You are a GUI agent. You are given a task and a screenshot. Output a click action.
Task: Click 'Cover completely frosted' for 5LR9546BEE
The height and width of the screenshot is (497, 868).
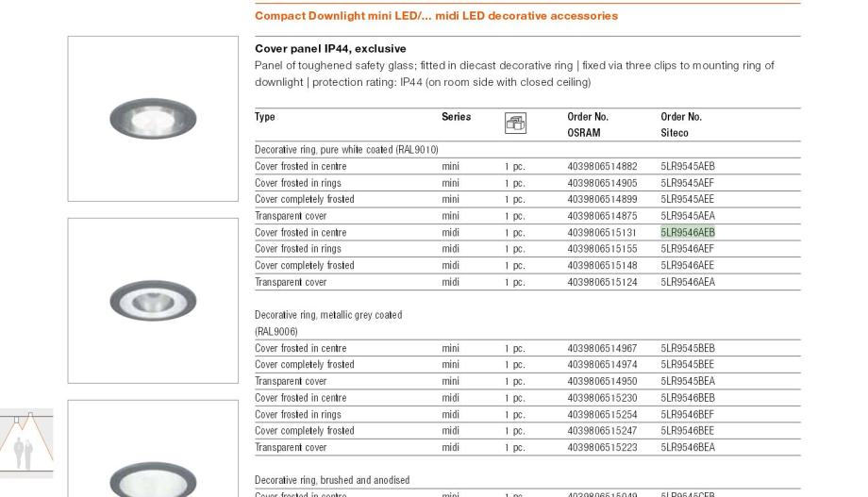tap(305, 431)
